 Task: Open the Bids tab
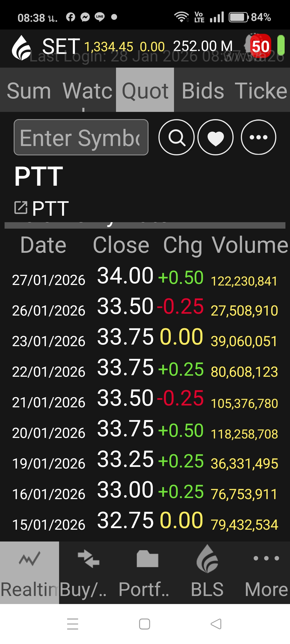tap(203, 91)
